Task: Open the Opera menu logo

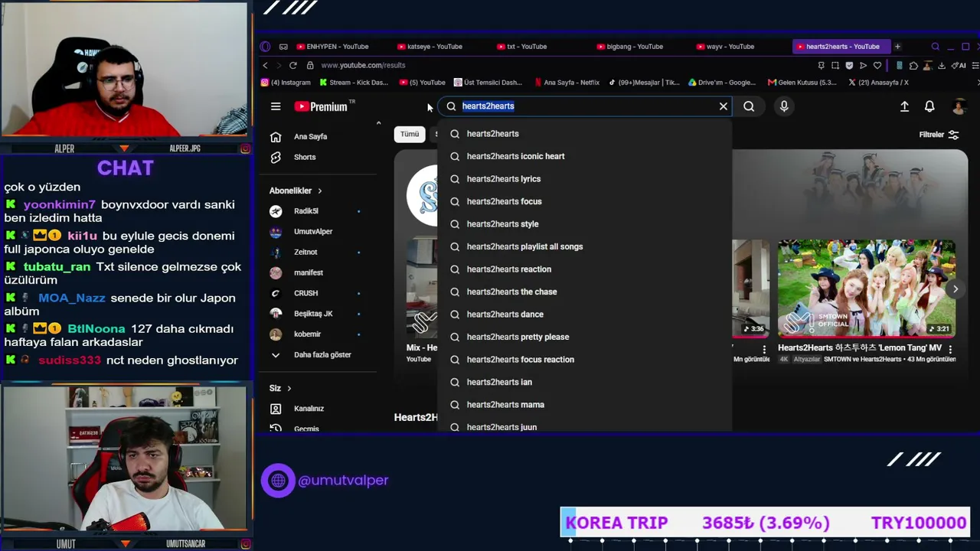Action: click(x=266, y=47)
